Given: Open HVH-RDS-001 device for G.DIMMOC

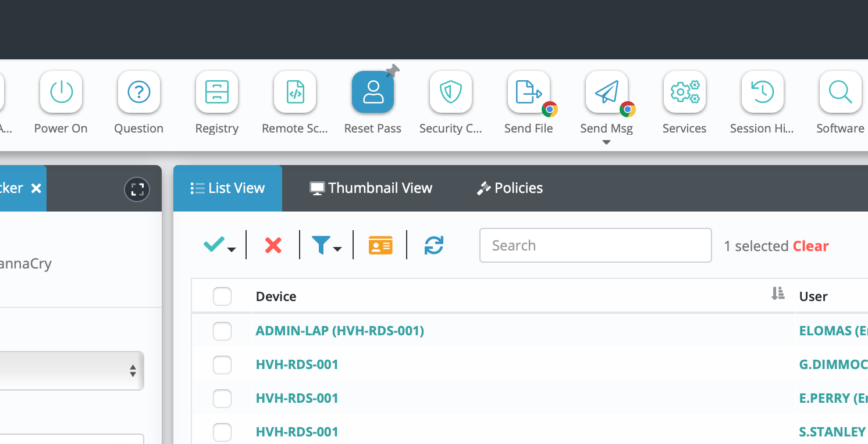Looking at the screenshot, I should [297, 364].
